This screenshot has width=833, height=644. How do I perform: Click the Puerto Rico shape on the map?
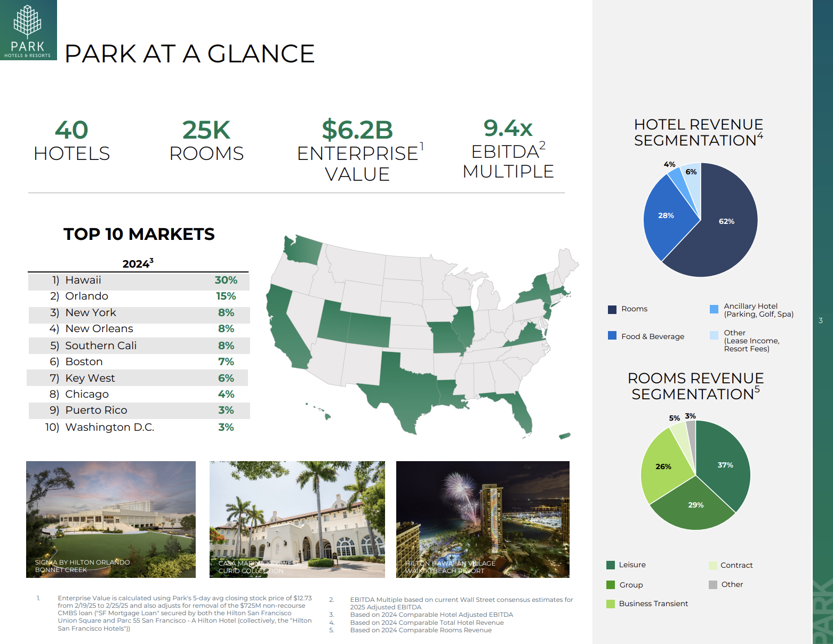[x=565, y=436]
